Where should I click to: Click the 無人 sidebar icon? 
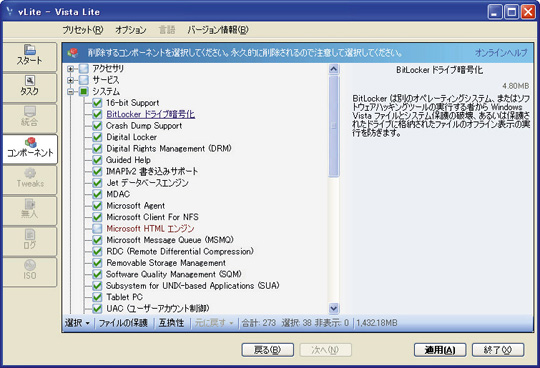click(30, 204)
